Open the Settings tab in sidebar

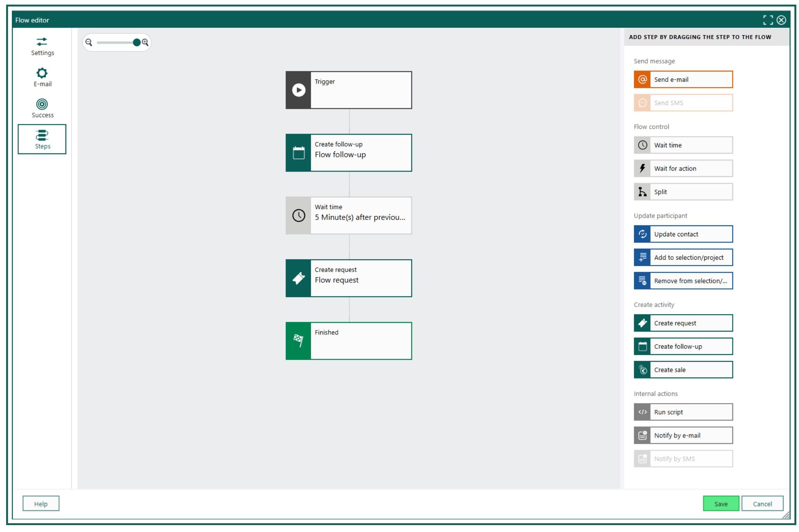[x=42, y=47]
